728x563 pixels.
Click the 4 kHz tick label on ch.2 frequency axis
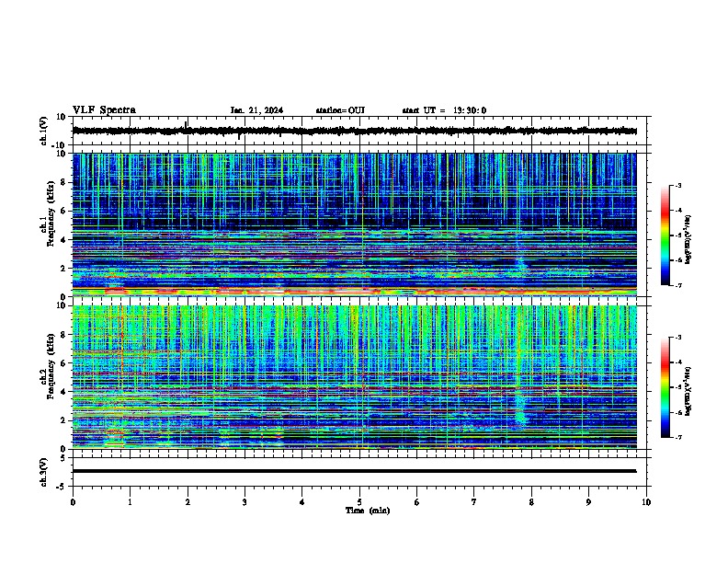tap(63, 392)
